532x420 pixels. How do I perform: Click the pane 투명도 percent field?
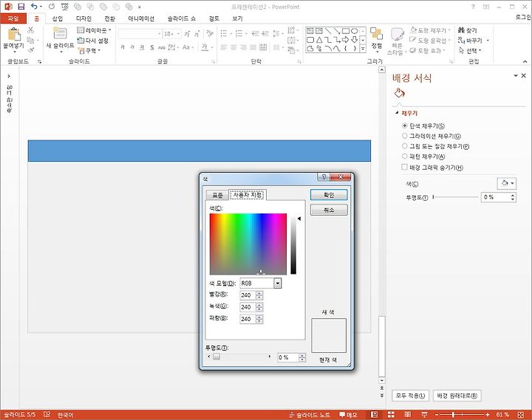[495, 197]
